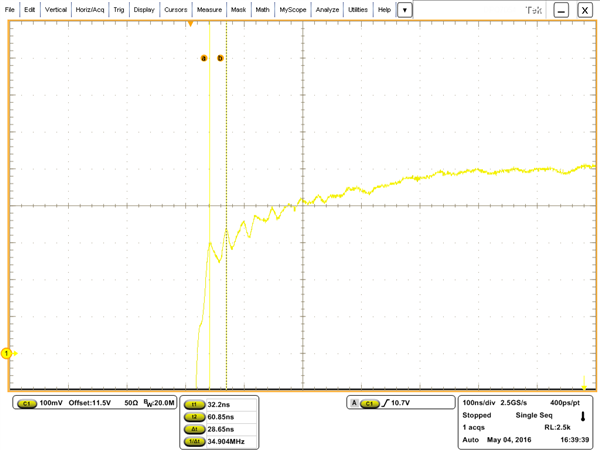Click the May 04, 2016 date

pyautogui.click(x=509, y=440)
